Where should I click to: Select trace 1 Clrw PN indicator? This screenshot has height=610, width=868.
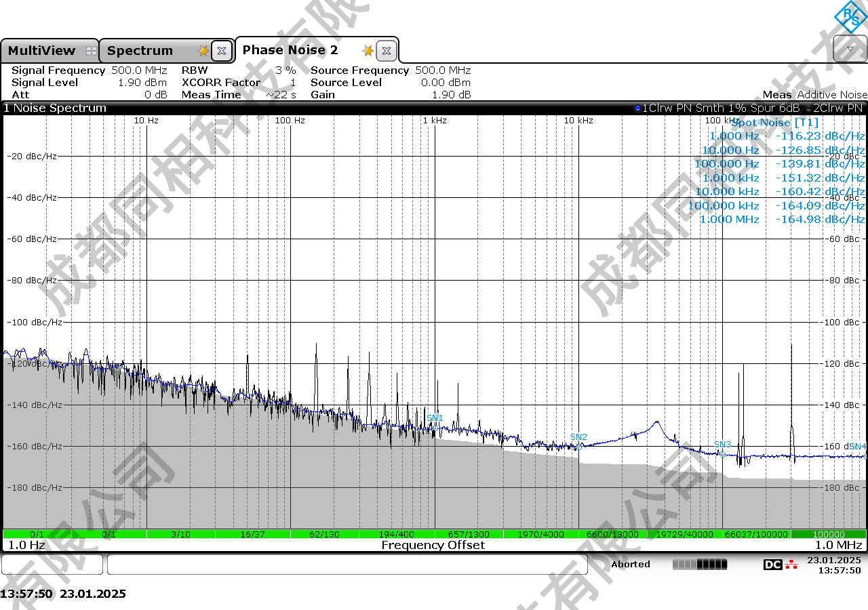[719, 108]
